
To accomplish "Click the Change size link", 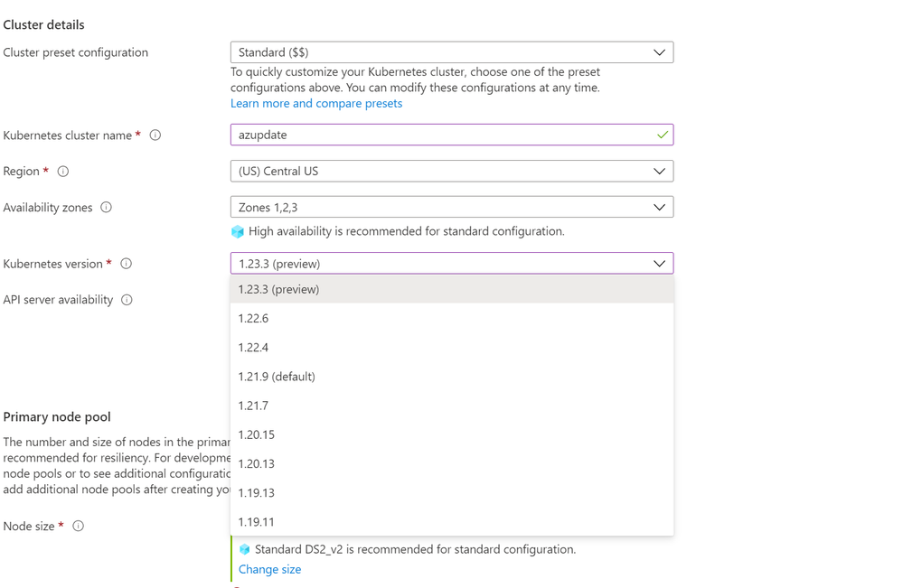I will [x=270, y=570].
